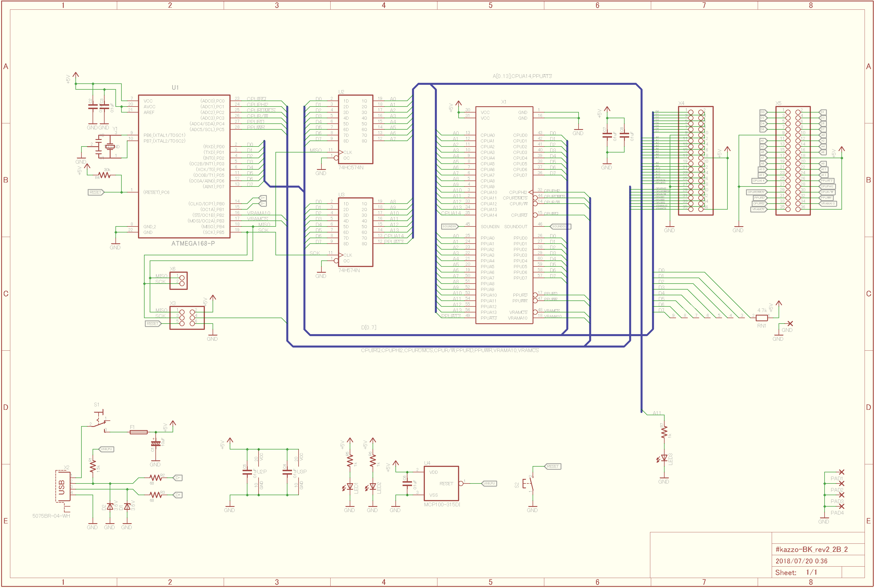Select the LED1 diode symbol
The height and width of the screenshot is (588, 874).
pos(350,486)
